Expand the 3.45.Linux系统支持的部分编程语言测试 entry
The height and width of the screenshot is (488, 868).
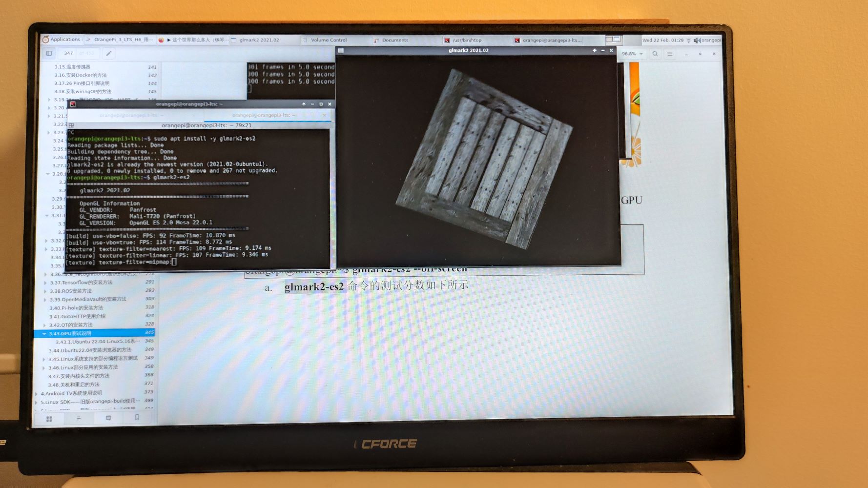44,359
